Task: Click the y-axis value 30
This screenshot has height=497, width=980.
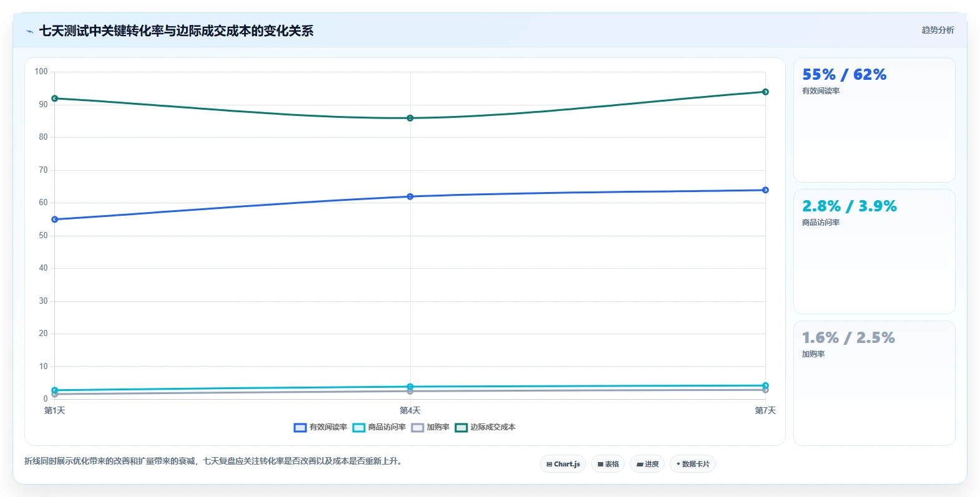Action: pos(43,301)
